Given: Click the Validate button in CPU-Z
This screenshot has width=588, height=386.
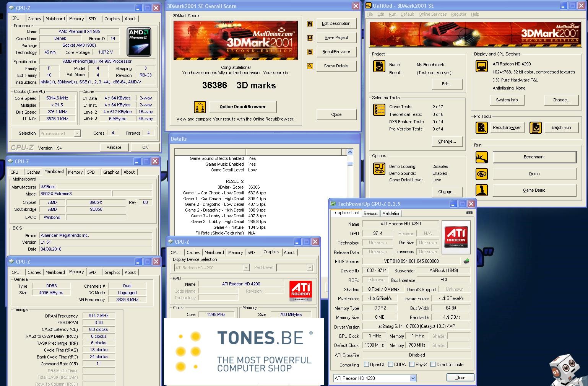Looking at the screenshot, I should click(114, 147).
